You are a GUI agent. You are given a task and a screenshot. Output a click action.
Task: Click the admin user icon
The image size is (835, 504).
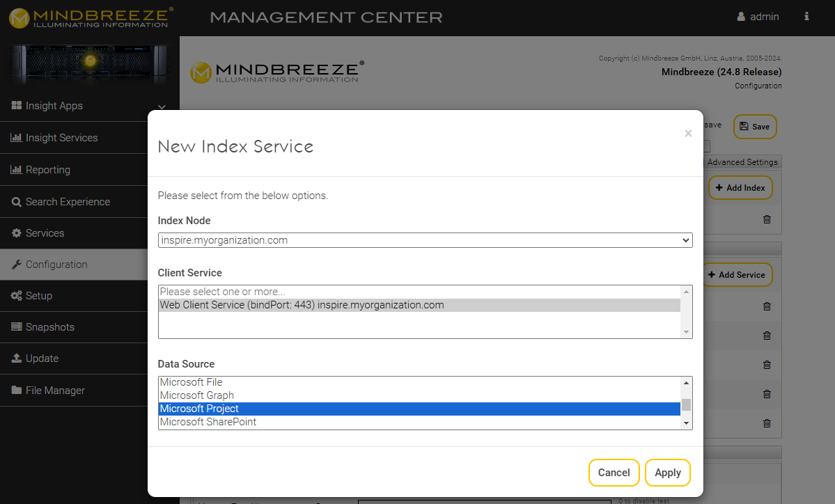[741, 17]
